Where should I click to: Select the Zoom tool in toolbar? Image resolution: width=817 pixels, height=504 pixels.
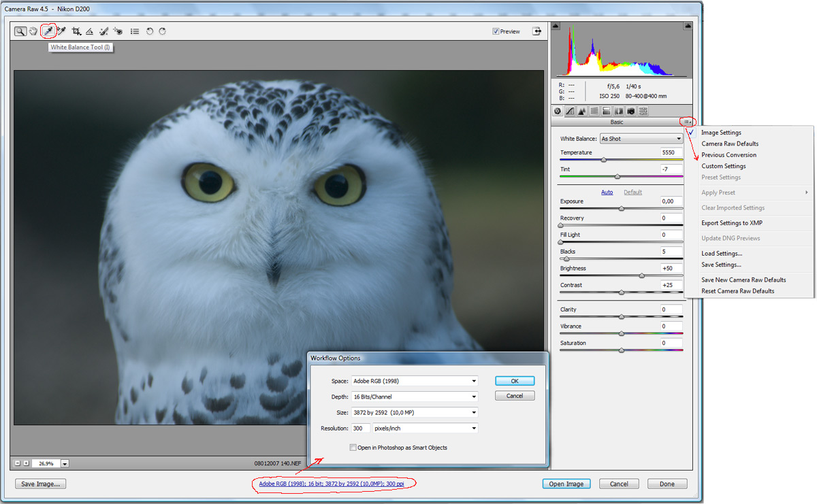20,31
